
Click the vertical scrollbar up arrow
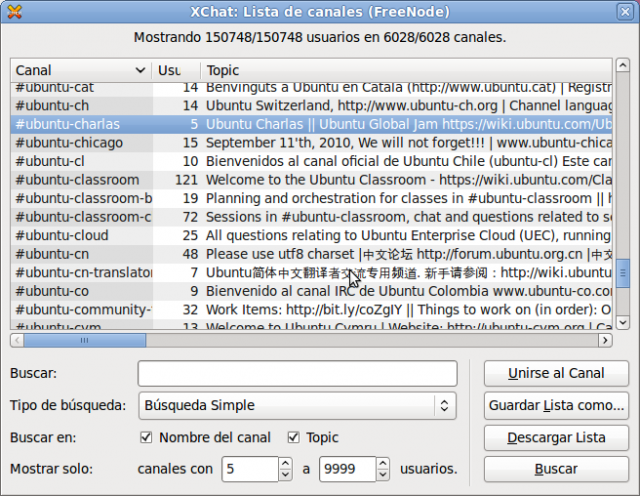(x=622, y=65)
